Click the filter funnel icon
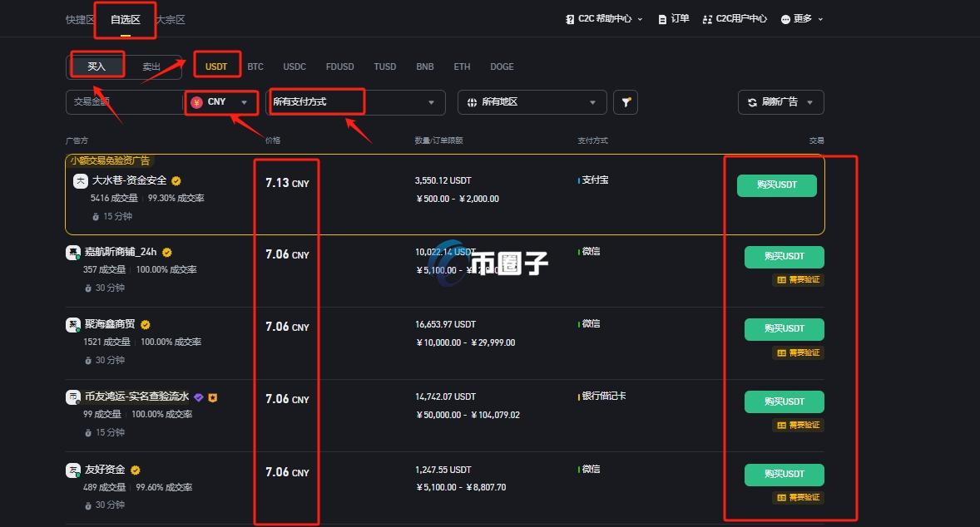Viewport: 980px width, 527px height. pos(625,101)
